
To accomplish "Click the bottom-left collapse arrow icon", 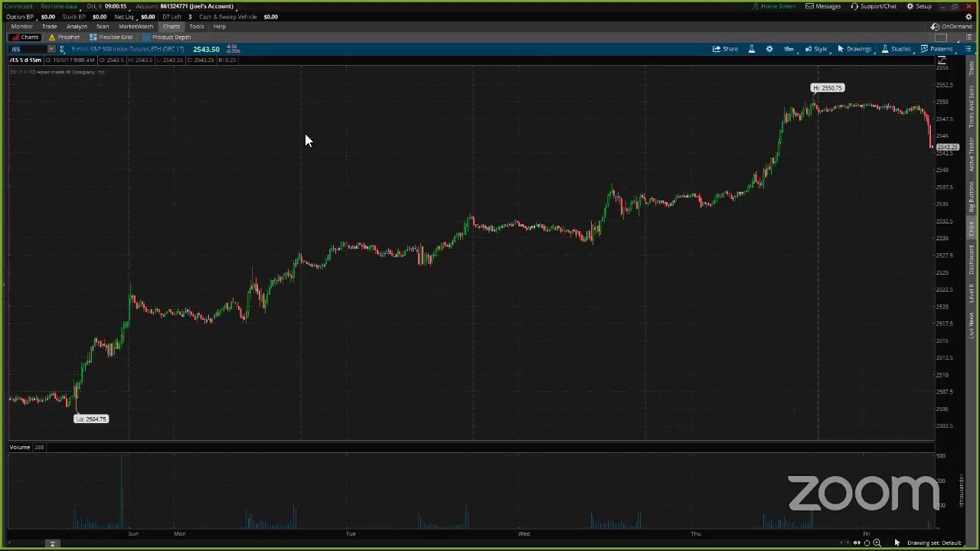I will click(53, 544).
